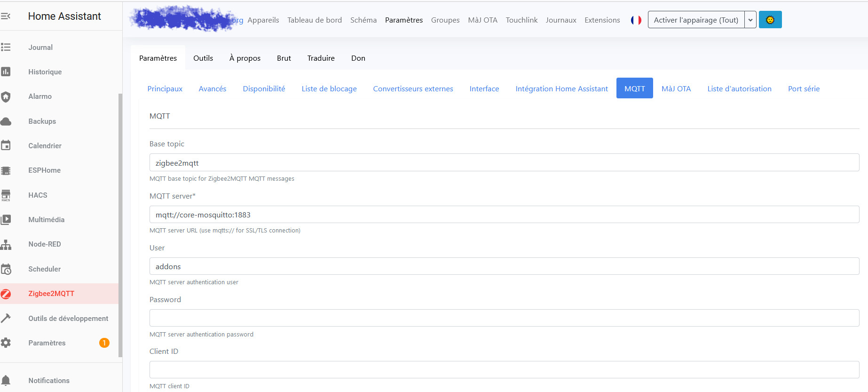This screenshot has height=392, width=868.
Task: Switch to the À propos tab
Action: tap(245, 58)
